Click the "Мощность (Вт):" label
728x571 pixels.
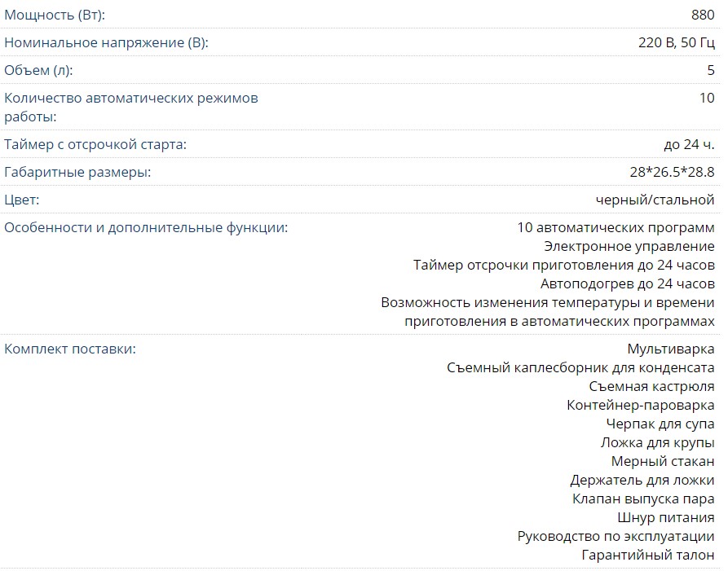click(x=55, y=15)
